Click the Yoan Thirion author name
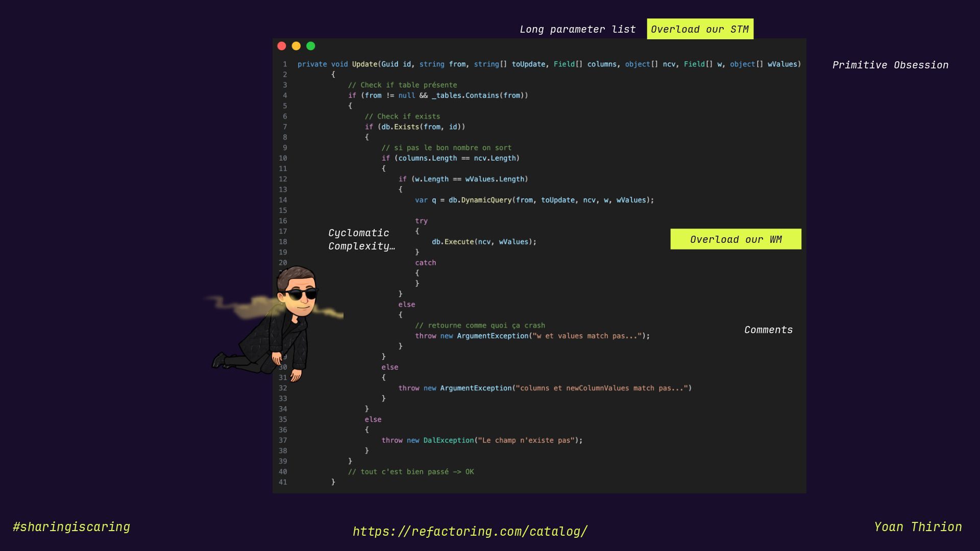 click(918, 527)
